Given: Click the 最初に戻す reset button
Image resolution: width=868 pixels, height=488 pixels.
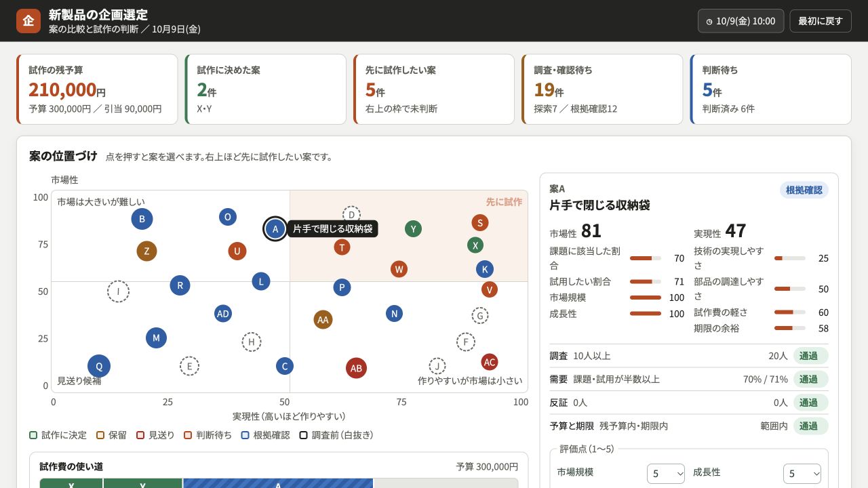Looking at the screenshot, I should click(x=821, y=21).
